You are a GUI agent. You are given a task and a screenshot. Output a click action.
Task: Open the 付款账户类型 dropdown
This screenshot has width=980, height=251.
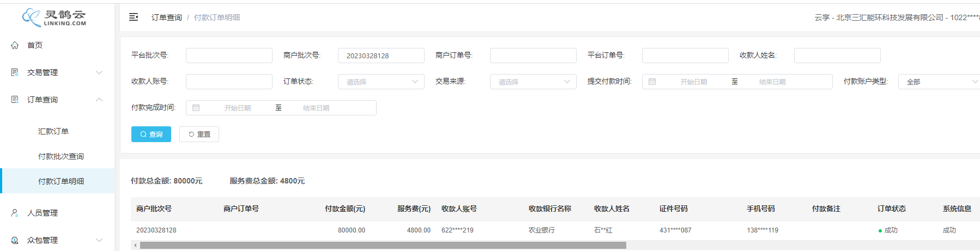[939, 82]
